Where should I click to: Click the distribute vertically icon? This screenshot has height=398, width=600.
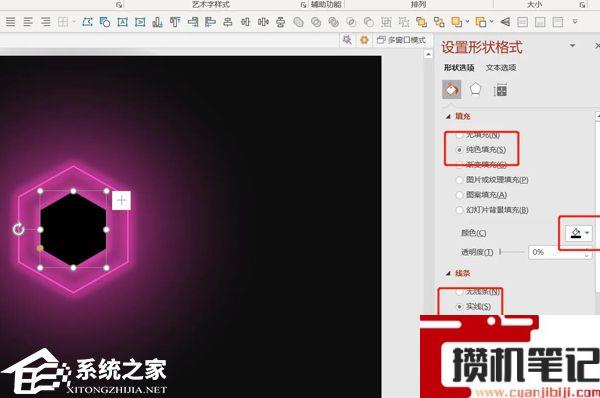click(x=280, y=22)
